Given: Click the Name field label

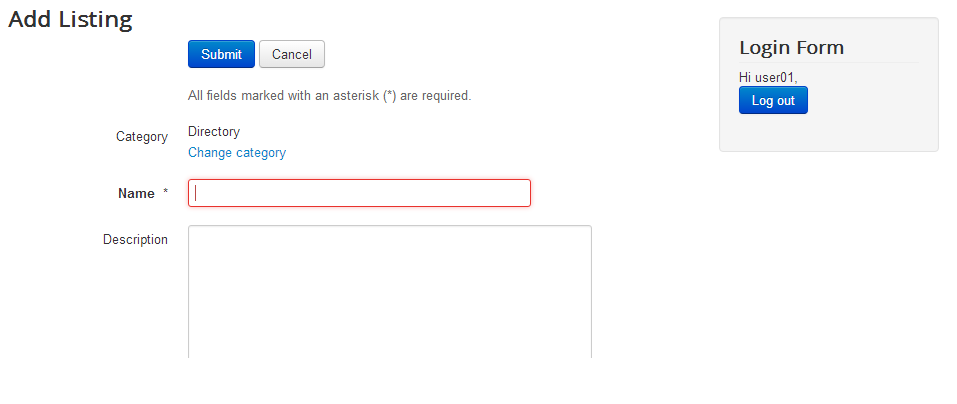Looking at the screenshot, I should [136, 193].
